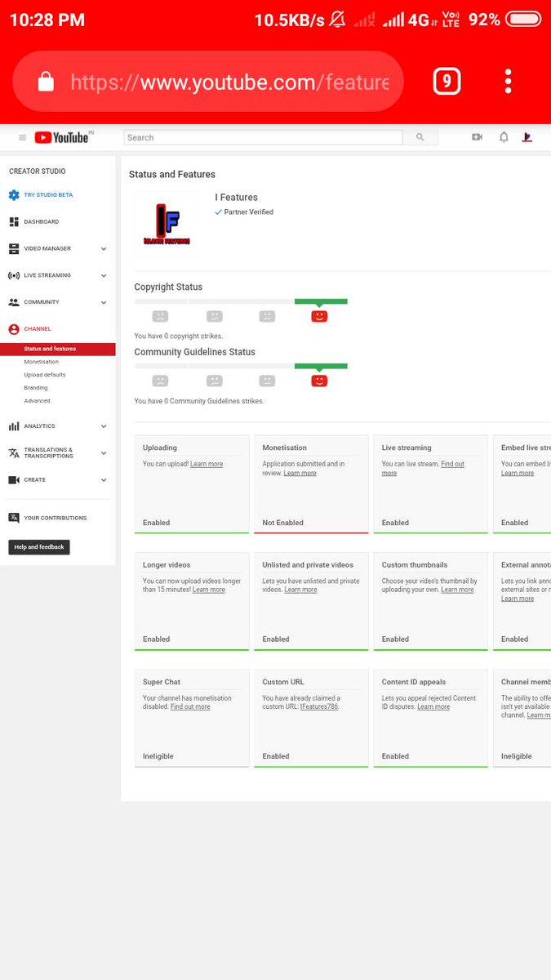
Task: Open the Advanced submenu item
Action: click(x=37, y=401)
